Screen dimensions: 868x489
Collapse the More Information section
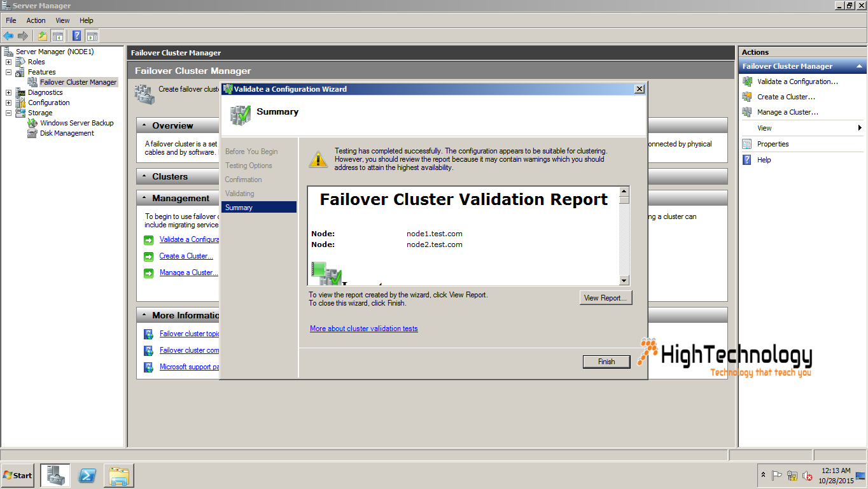(x=144, y=315)
